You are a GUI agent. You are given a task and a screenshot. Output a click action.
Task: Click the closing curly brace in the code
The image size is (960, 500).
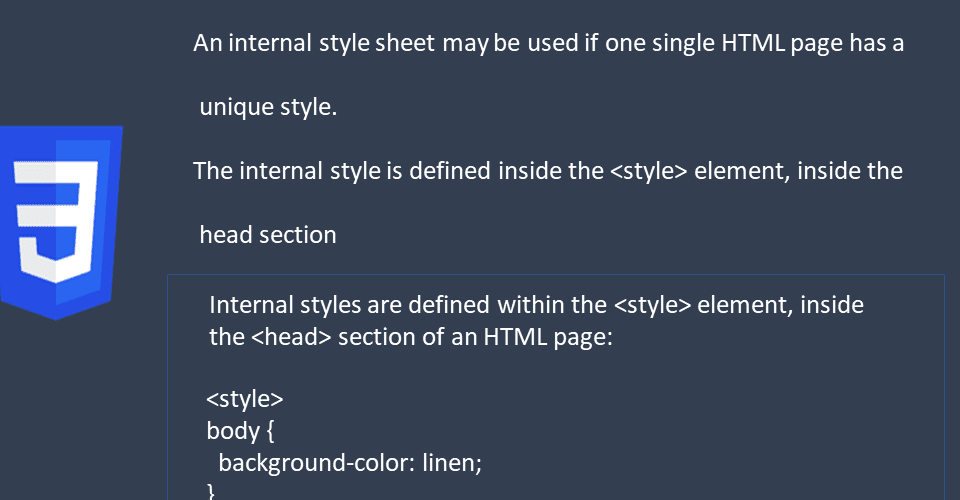[211, 491]
